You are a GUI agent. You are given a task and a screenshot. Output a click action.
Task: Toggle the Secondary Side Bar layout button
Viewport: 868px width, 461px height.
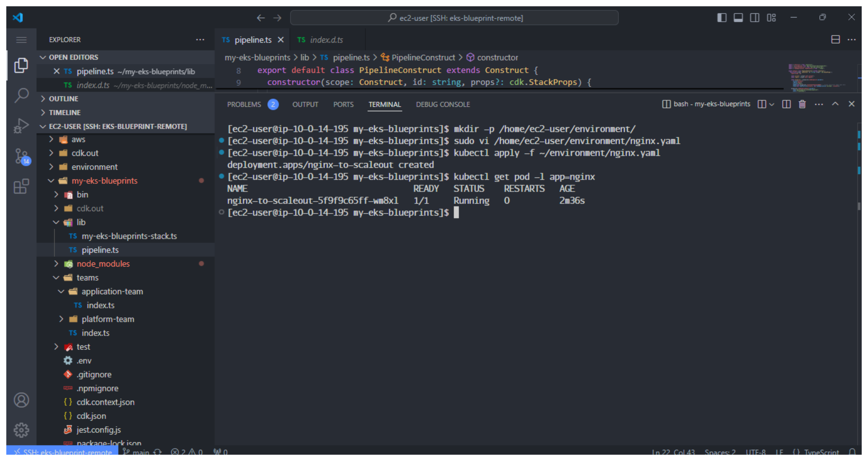755,17
